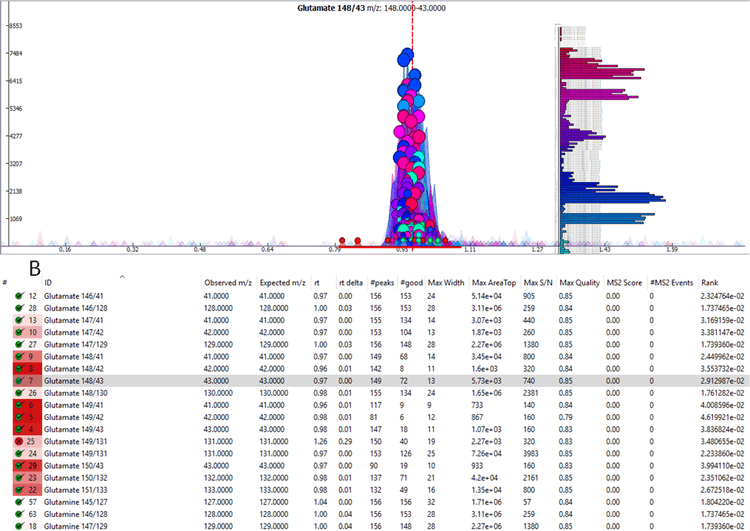This screenshot has height=531, width=750.
Task: Click the #MS2 Events column header
Action: (x=670, y=284)
